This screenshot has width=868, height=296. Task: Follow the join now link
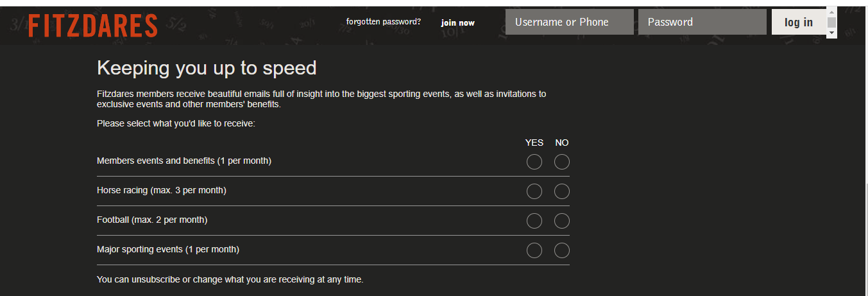coord(458,23)
